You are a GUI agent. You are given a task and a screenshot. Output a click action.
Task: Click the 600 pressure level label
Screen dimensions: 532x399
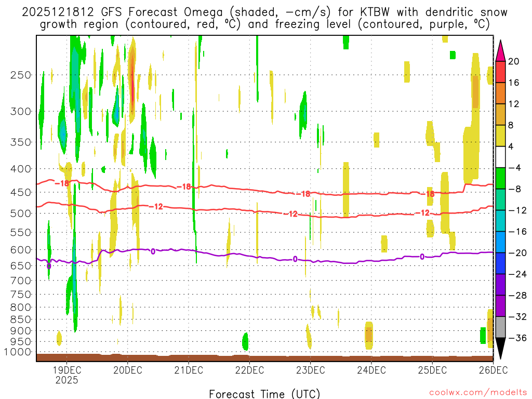coord(21,250)
